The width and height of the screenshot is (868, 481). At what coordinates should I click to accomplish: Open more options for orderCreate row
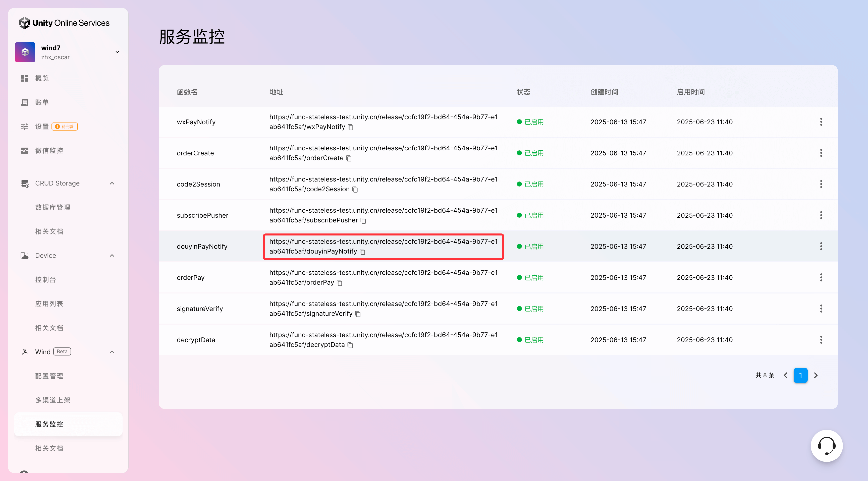821,153
